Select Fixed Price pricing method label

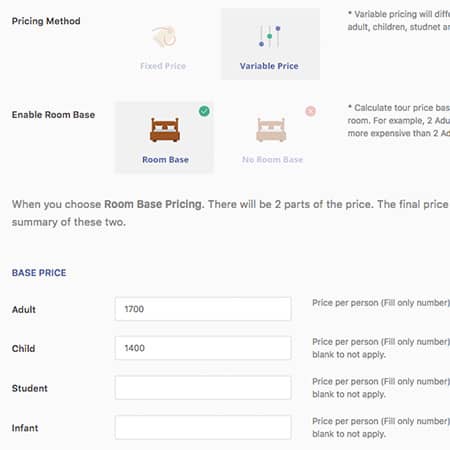(x=163, y=66)
